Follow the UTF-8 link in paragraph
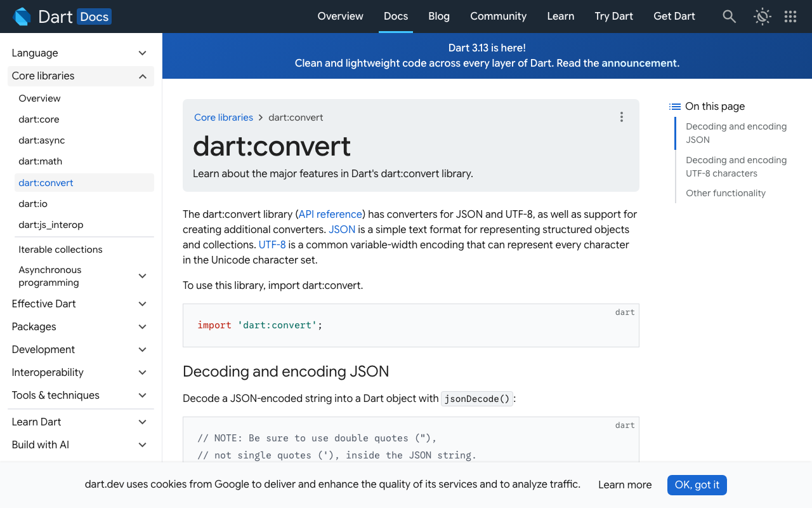The height and width of the screenshot is (508, 812). (x=272, y=244)
